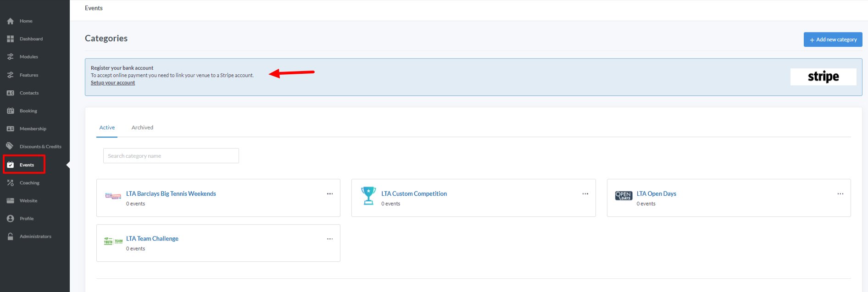Screen dimensions: 868x292
Task: Open options menu for LTA Barclays Big Tennis Weekends
Action: 330,194
